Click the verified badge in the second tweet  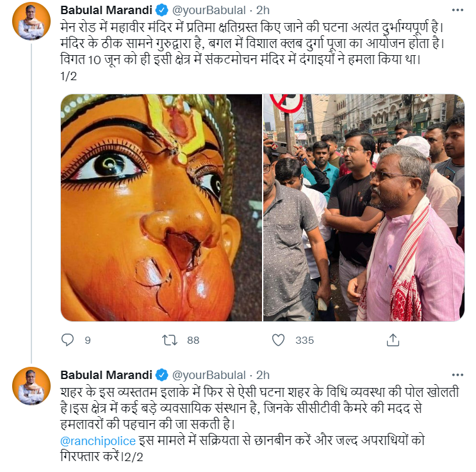162,375
